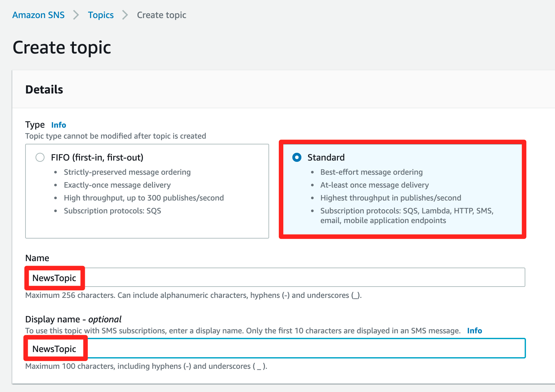Open the Info link next to Type
Viewport: 555px width, 392px height.
58,125
